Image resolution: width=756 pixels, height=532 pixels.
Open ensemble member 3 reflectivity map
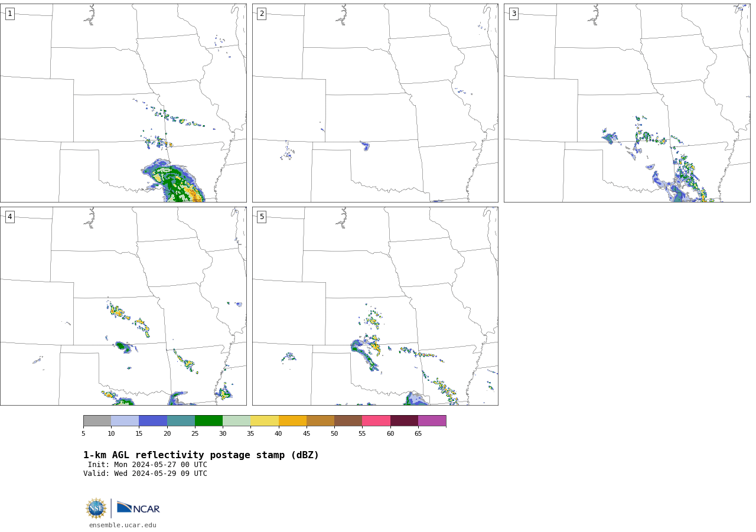(x=627, y=103)
